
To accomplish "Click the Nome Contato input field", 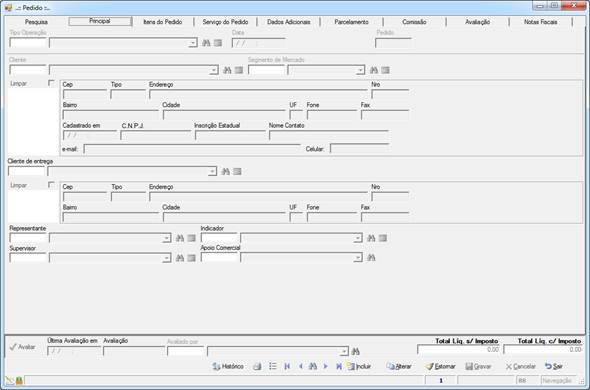I will coord(328,136).
